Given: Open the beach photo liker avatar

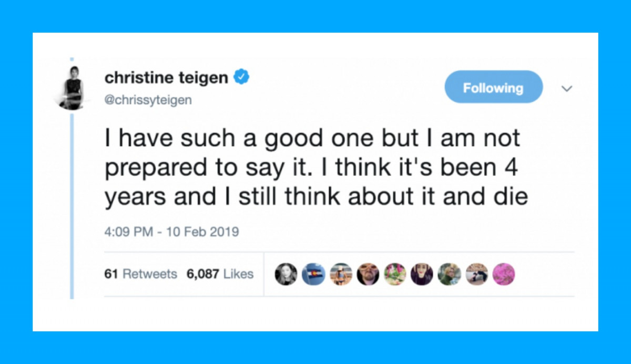Looking at the screenshot, I should pos(341,274).
